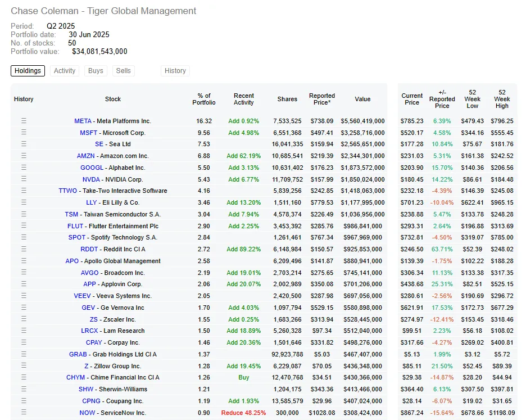Visit the APO ticker link
Viewport: 526px width, 420px height.
pyautogui.click(x=72, y=261)
